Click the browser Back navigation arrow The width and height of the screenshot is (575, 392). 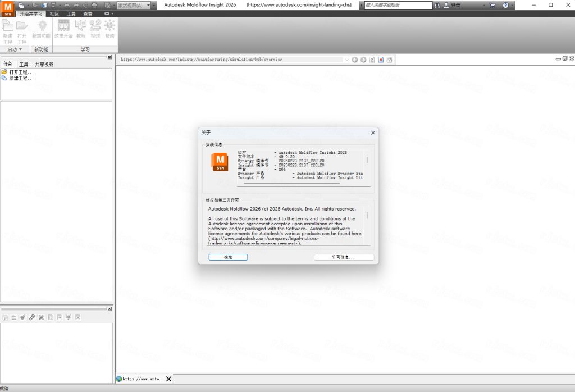355,60
